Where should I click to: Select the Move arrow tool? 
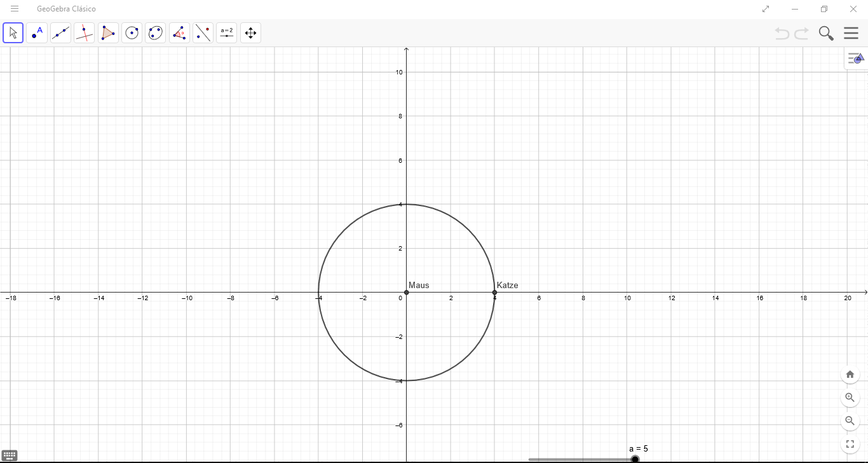(x=13, y=33)
